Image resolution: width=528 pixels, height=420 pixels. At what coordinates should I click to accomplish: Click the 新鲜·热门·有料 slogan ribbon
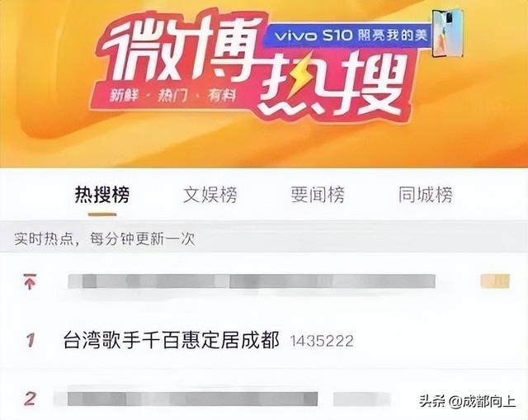pos(172,97)
